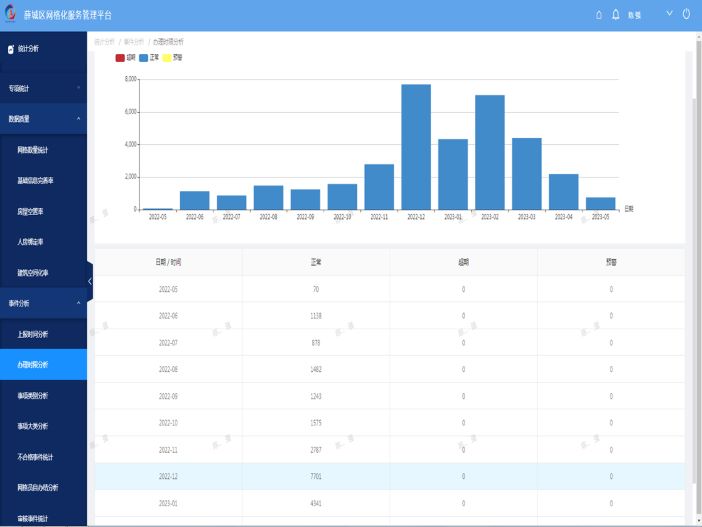The width and height of the screenshot is (702, 527).
Task: Click the 2023-04 bar in the chart
Action: [x=564, y=192]
